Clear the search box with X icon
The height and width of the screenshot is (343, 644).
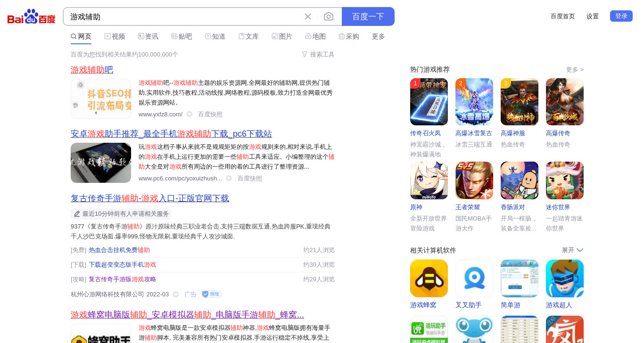(x=308, y=16)
